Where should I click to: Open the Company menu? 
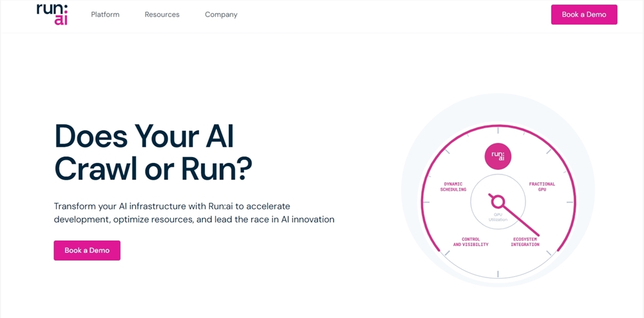(x=221, y=15)
